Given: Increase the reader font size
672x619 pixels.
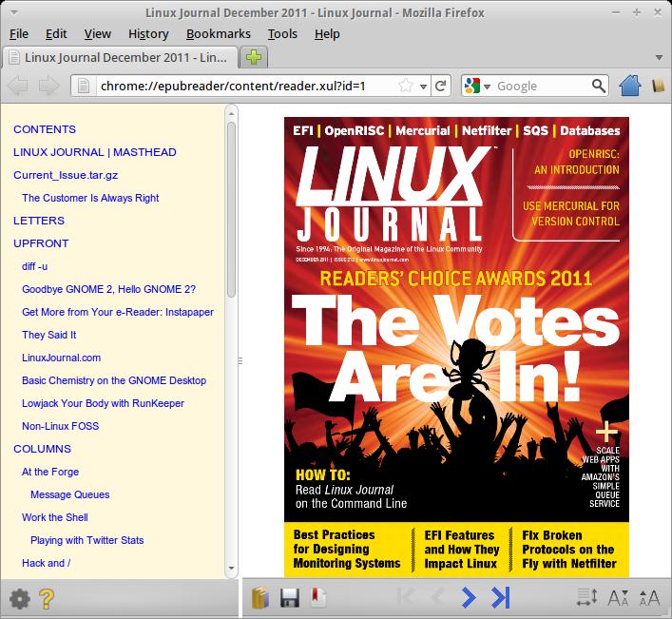Looking at the screenshot, I should (x=649, y=598).
